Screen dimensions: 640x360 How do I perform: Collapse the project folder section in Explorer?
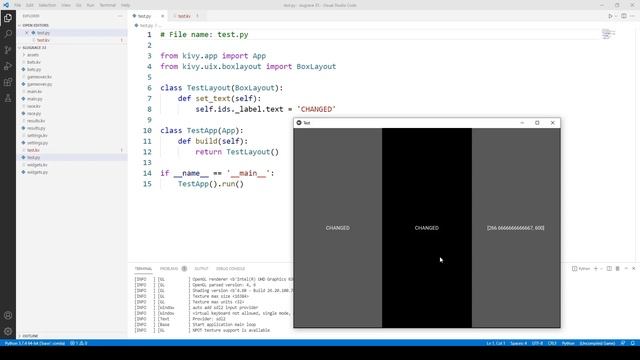33,48
